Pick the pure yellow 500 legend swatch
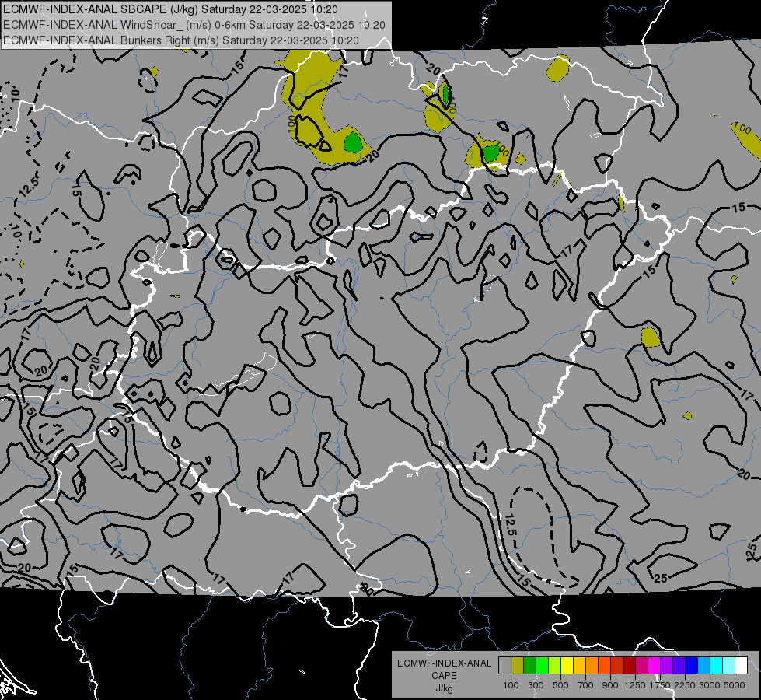 (x=567, y=666)
